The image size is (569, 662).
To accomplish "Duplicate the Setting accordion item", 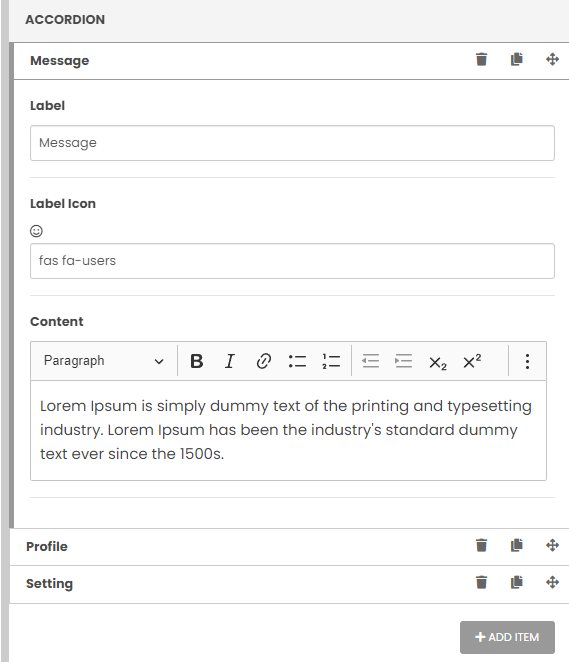I will tap(517, 583).
